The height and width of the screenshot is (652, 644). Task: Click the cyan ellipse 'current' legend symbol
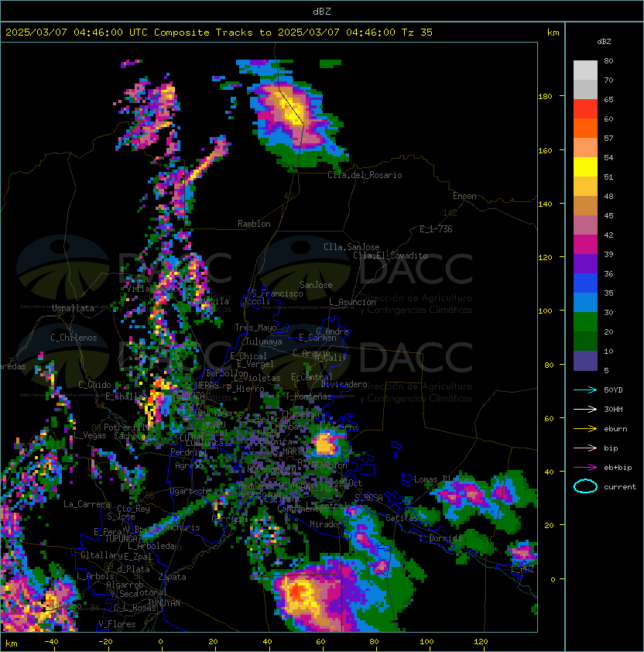[585, 486]
